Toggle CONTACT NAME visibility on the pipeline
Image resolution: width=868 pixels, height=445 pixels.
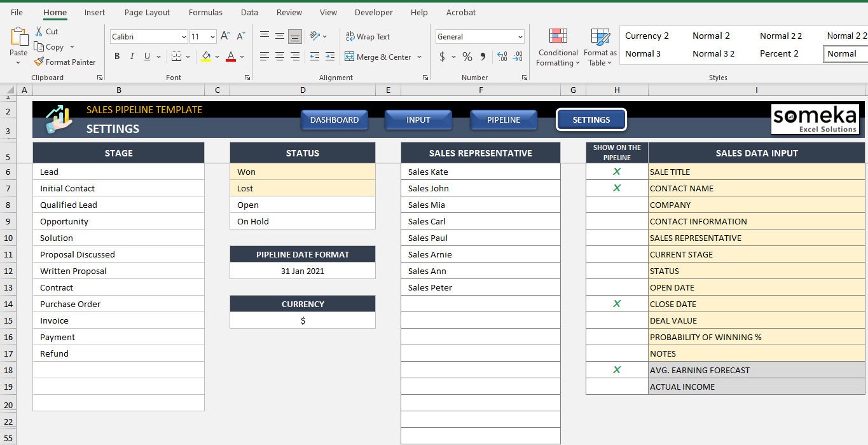click(x=616, y=188)
